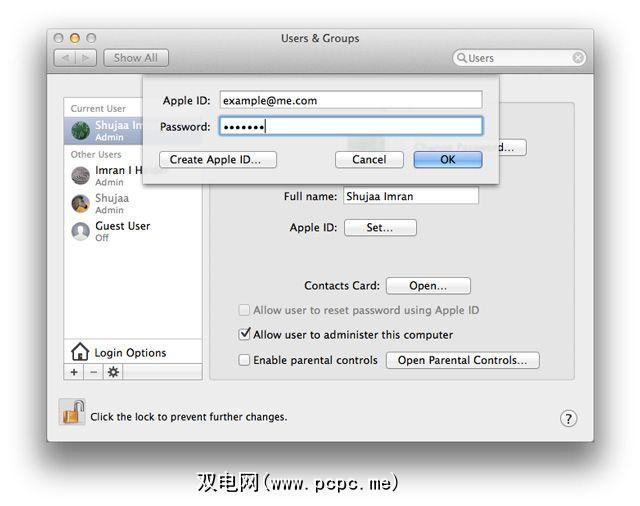Click the Apple ID email input field
This screenshot has width=640, height=506.
(x=351, y=100)
